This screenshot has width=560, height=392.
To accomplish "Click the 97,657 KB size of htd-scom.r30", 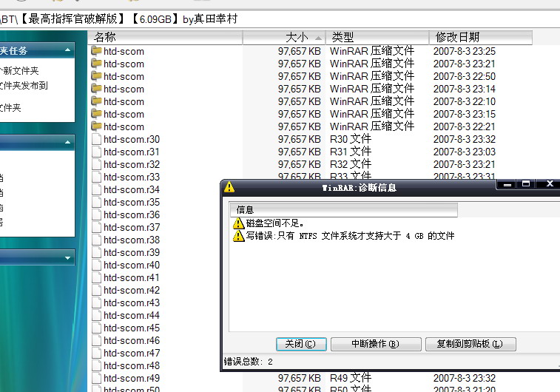I will pos(300,139).
